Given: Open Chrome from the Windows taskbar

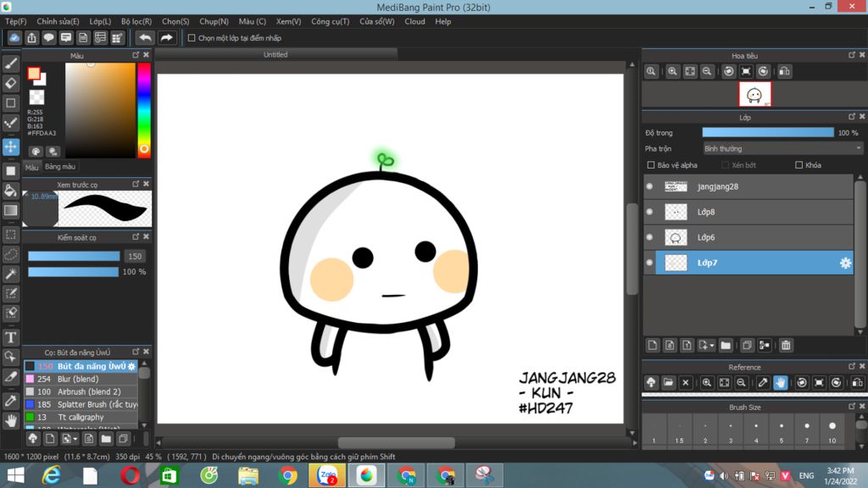Looking at the screenshot, I should (x=288, y=475).
